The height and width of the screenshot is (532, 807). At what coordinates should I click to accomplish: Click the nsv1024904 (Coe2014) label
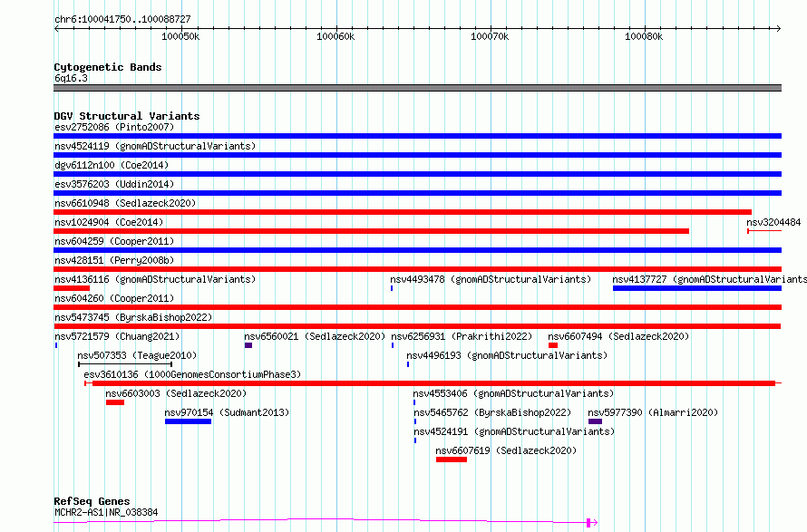point(109,222)
